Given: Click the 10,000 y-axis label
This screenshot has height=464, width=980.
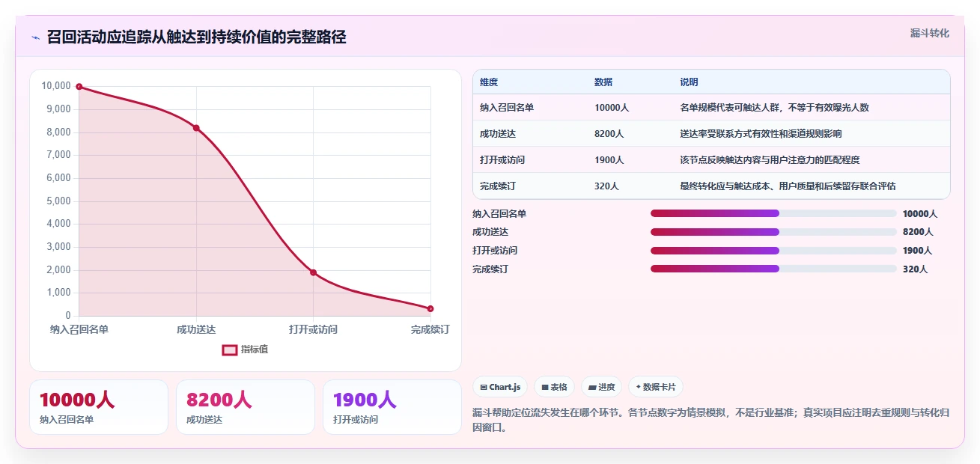Looking at the screenshot, I should (56, 86).
